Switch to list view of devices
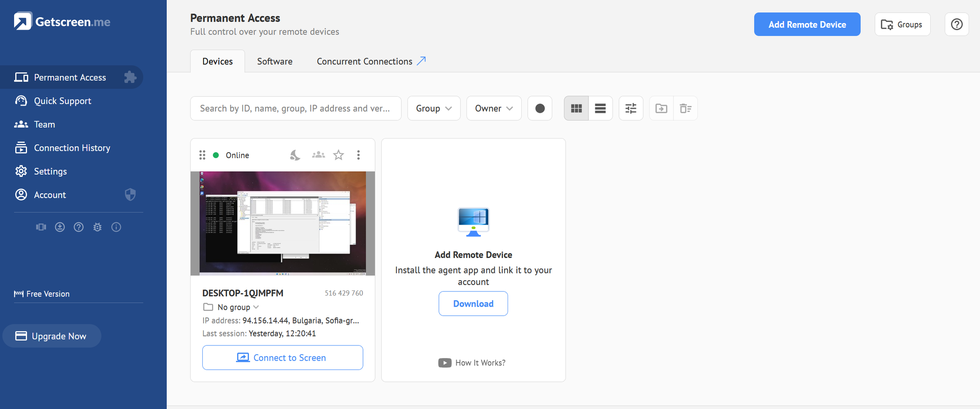The height and width of the screenshot is (409, 980). pos(600,108)
